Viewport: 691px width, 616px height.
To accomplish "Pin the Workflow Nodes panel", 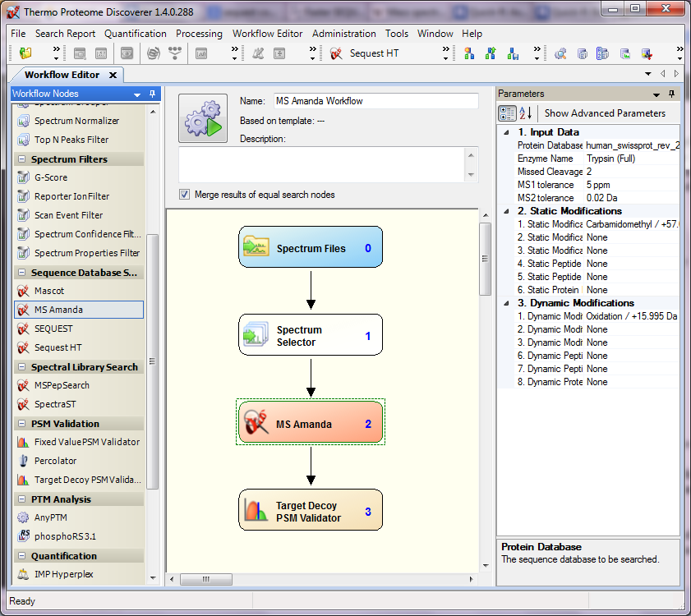I will (152, 94).
